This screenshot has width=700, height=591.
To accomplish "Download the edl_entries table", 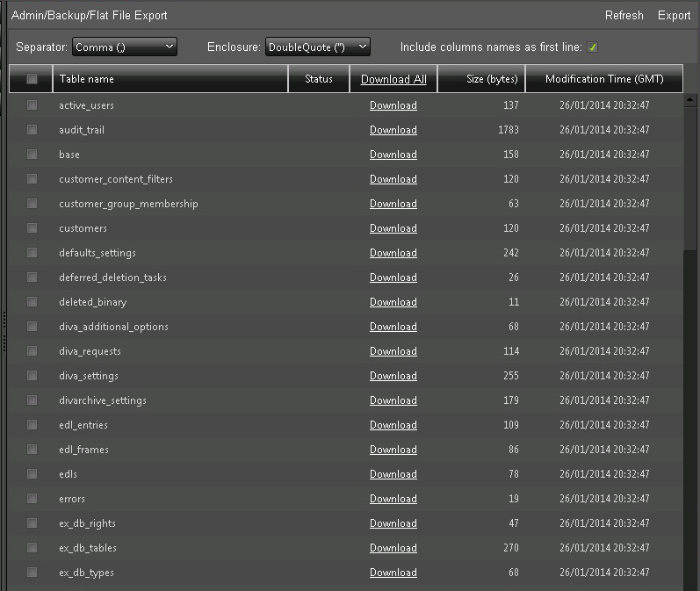I will (x=393, y=424).
